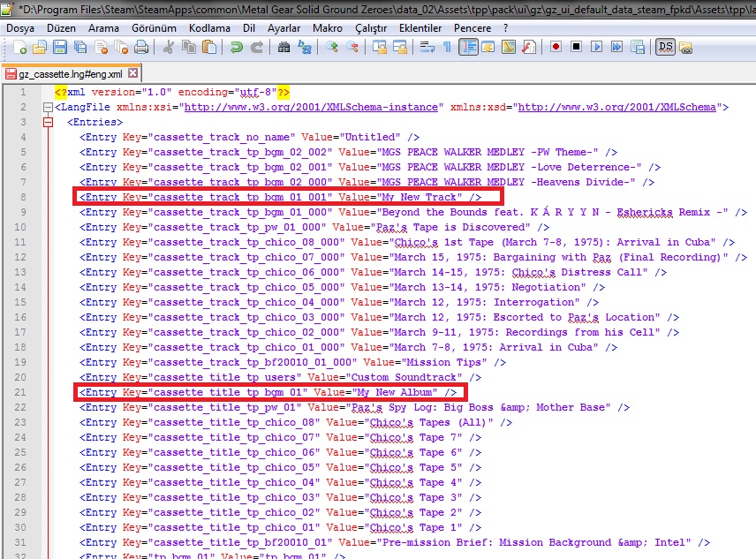
Task: Open the Arama menu
Action: coord(103,28)
